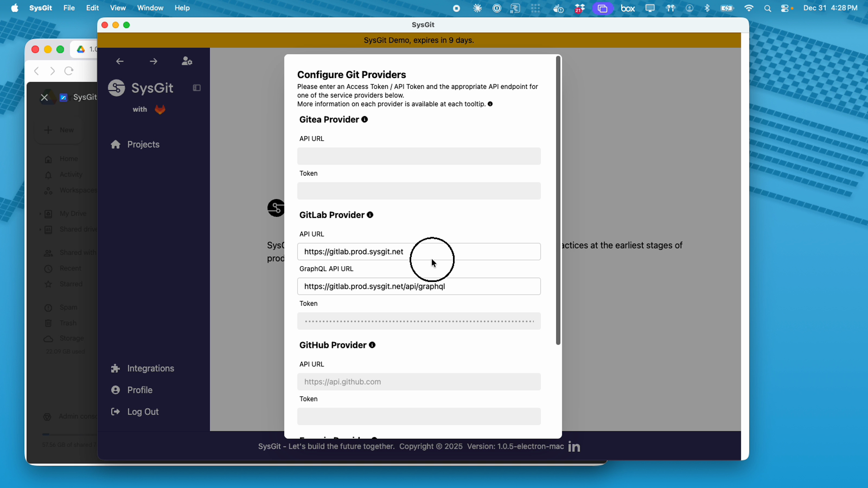Viewport: 868px width, 488px height.
Task: Click the LinkedIn icon in the footer
Action: 573,446
